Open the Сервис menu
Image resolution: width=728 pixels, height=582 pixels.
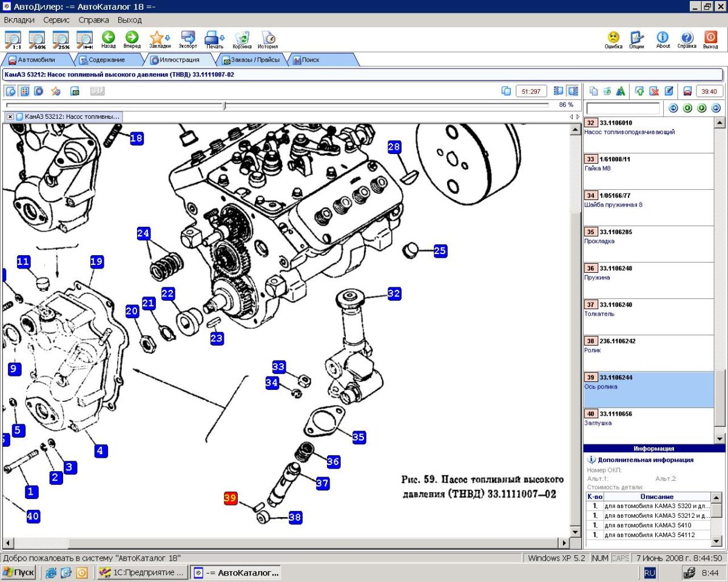[x=56, y=20]
